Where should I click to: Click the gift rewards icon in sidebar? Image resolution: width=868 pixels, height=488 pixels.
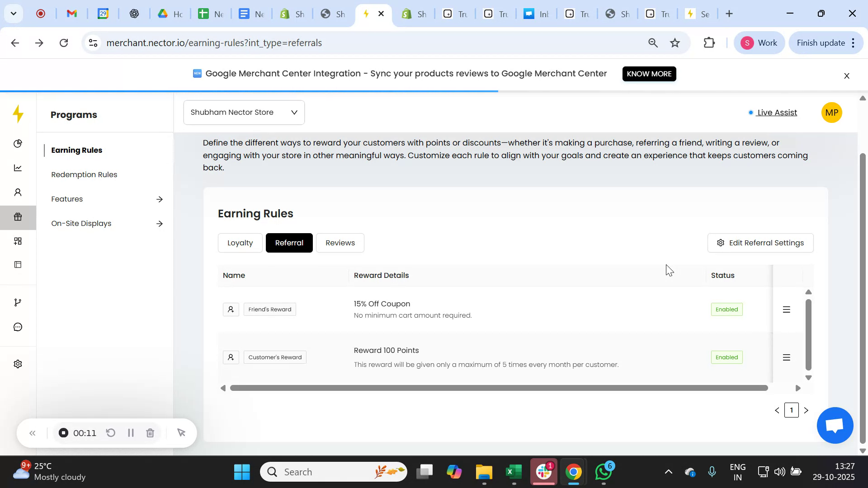(x=18, y=216)
